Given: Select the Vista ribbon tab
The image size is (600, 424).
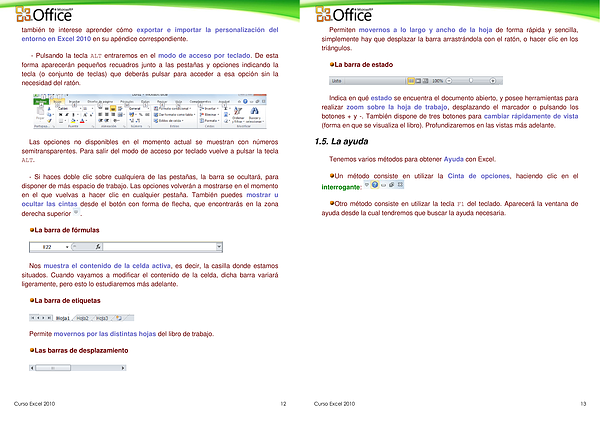Looking at the screenshot, I should tap(178, 101).
